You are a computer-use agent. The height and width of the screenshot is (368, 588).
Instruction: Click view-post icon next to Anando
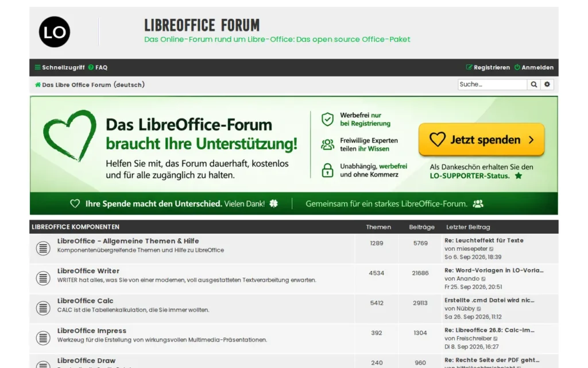[x=483, y=279]
